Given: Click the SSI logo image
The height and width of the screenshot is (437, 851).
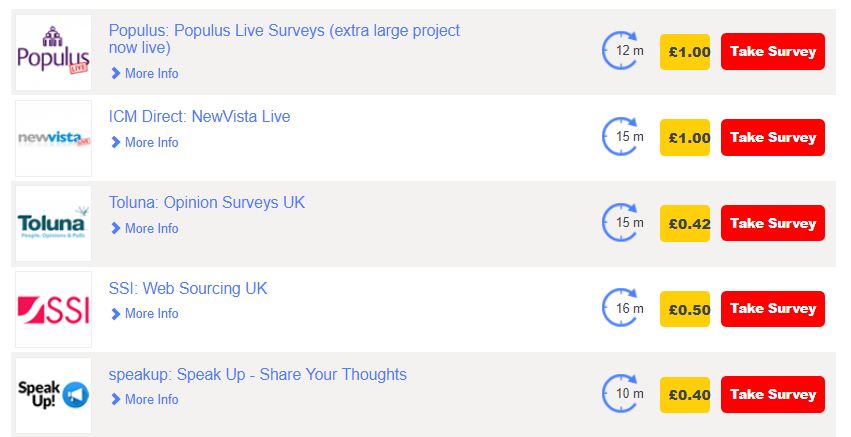Looking at the screenshot, I should 53,309.
